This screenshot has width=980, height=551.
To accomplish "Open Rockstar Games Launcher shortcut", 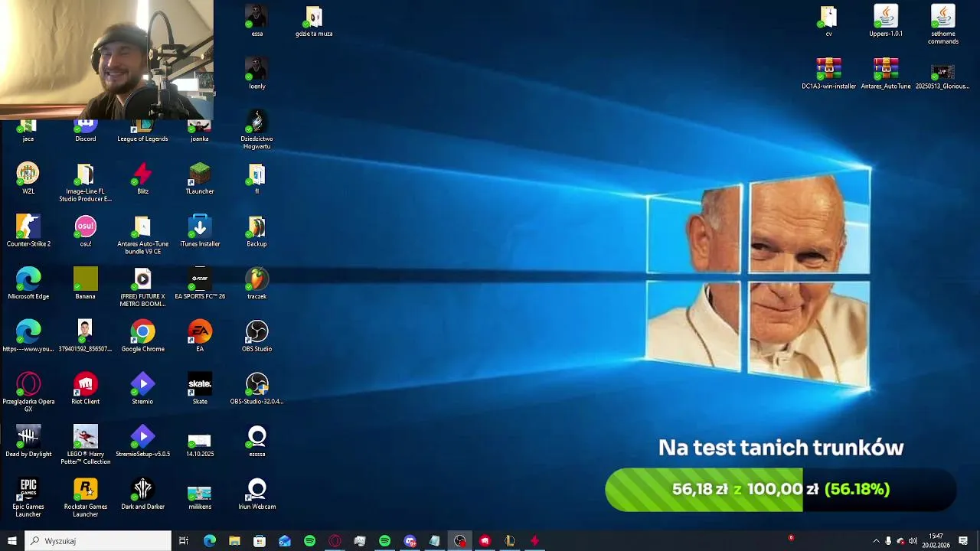I will [85, 497].
